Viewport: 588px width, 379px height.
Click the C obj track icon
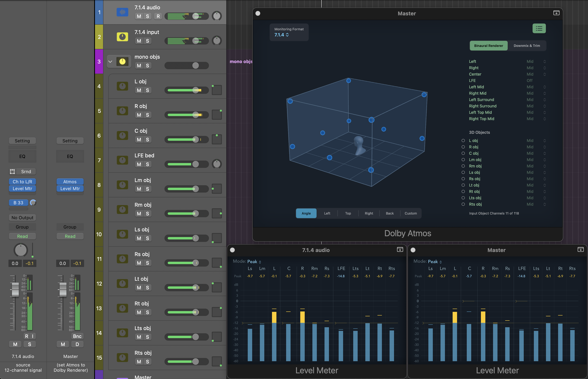click(122, 135)
